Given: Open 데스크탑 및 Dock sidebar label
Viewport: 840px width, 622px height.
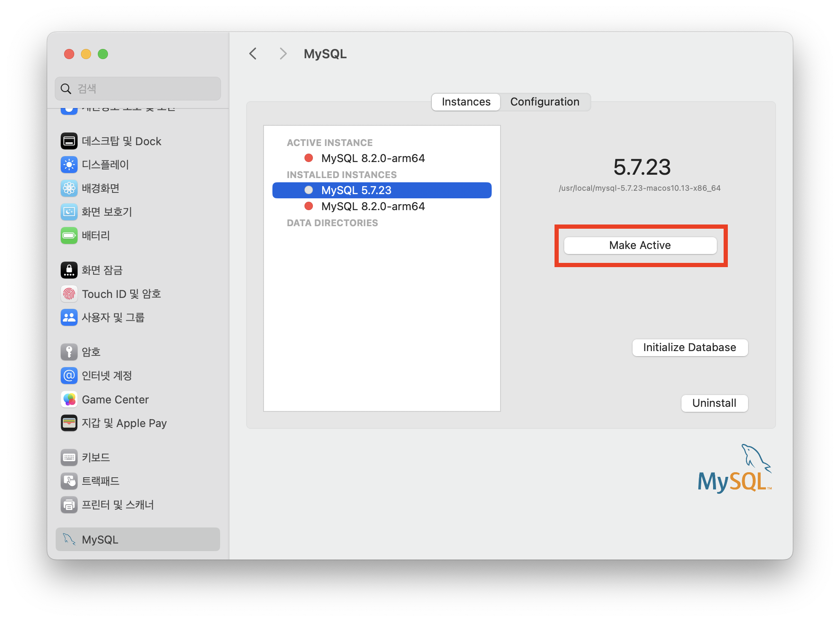Looking at the screenshot, I should coord(121,141).
